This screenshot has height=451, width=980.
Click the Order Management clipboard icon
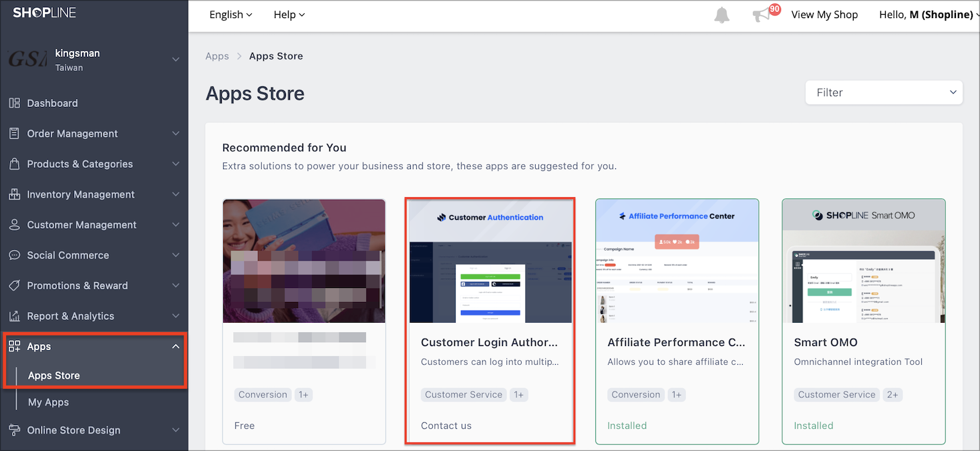(14, 134)
